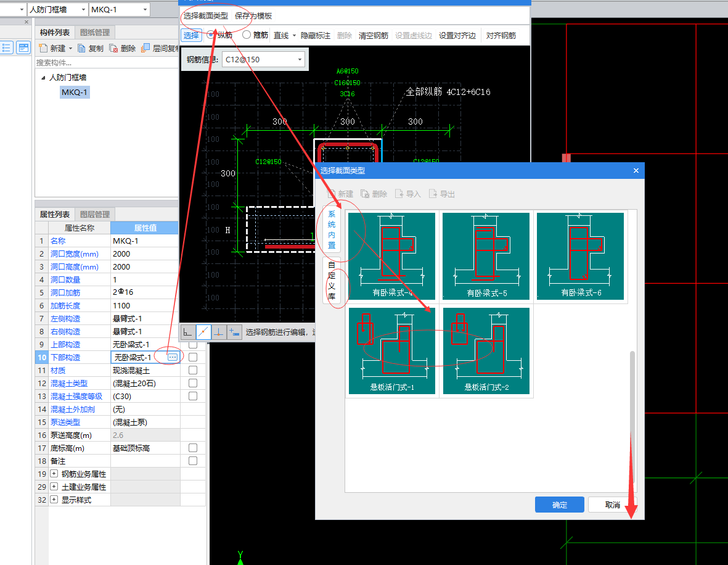Select the 纵筋 radio button
Image resolution: width=728 pixels, height=565 pixels.
point(211,35)
